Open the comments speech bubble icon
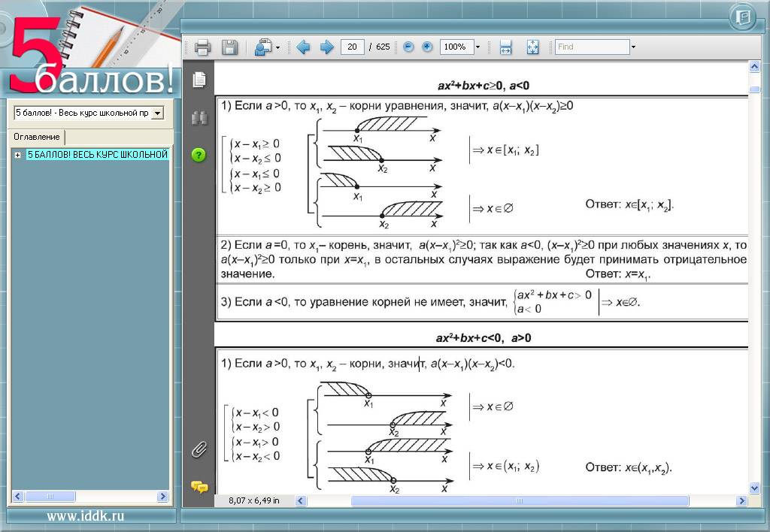This screenshot has height=532, width=770. coord(199,487)
